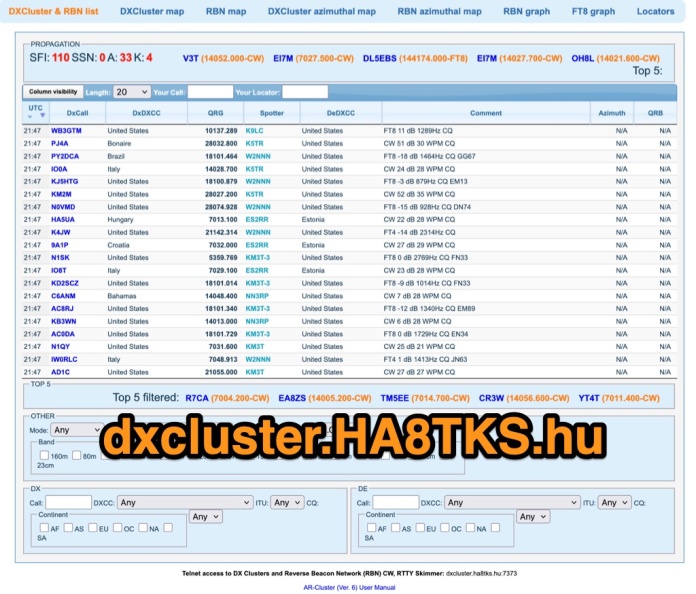Screen dimensions: 696x594
Task: Check the DE continent AF checkbox
Action: click(x=372, y=527)
